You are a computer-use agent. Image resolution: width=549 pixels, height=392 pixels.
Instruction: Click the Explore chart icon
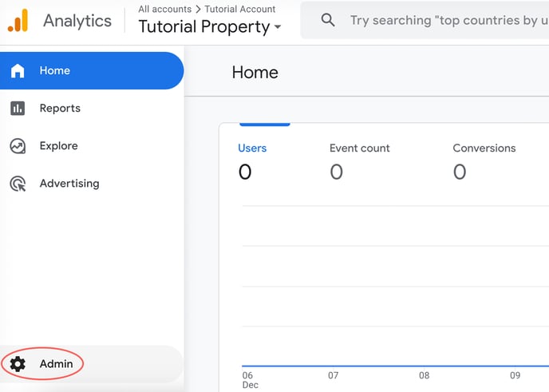pos(18,146)
